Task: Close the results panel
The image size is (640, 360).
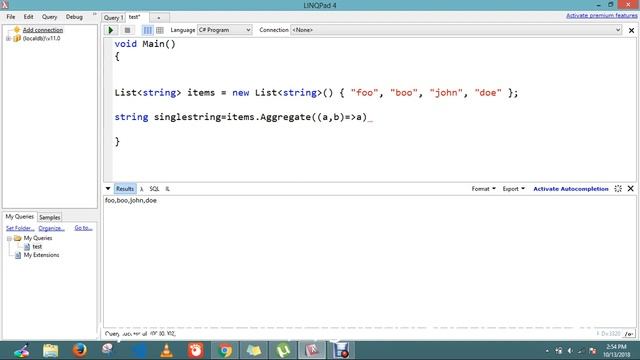Action: 631,189
